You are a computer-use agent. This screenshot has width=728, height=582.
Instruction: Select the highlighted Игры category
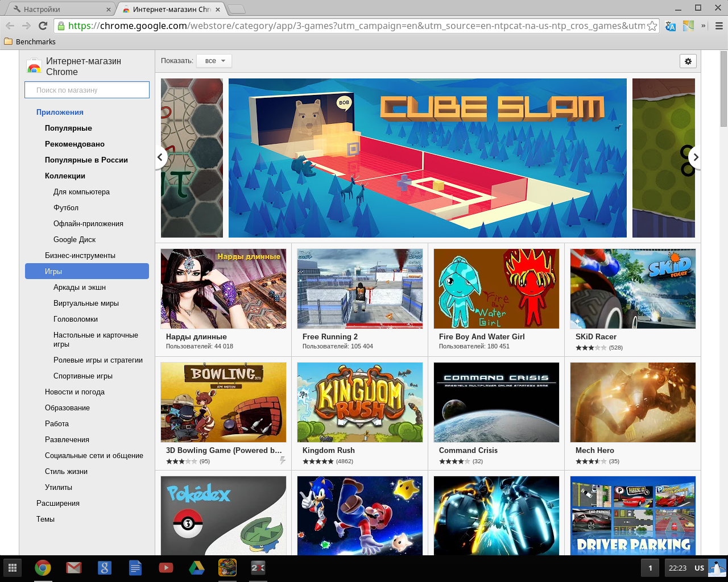click(x=87, y=271)
